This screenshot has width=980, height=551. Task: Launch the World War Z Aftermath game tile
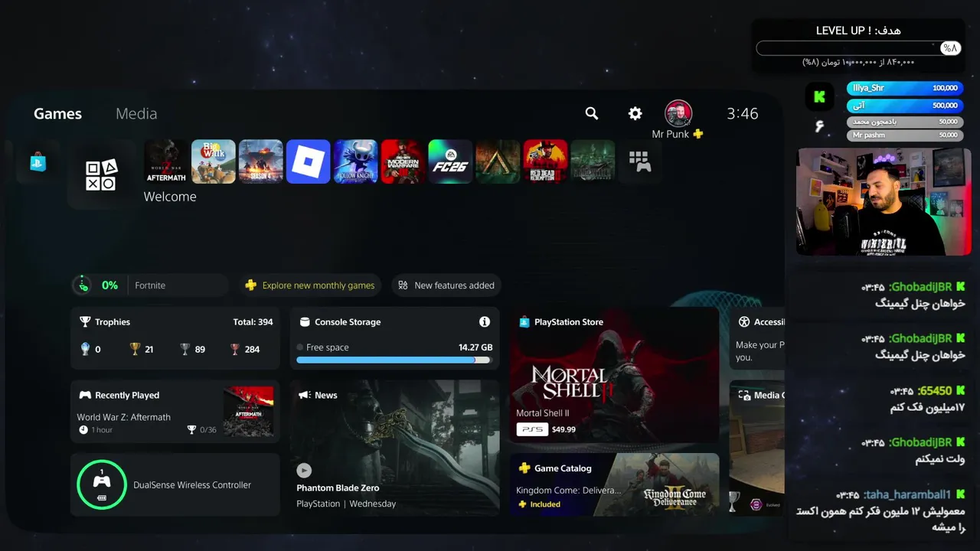tap(166, 161)
